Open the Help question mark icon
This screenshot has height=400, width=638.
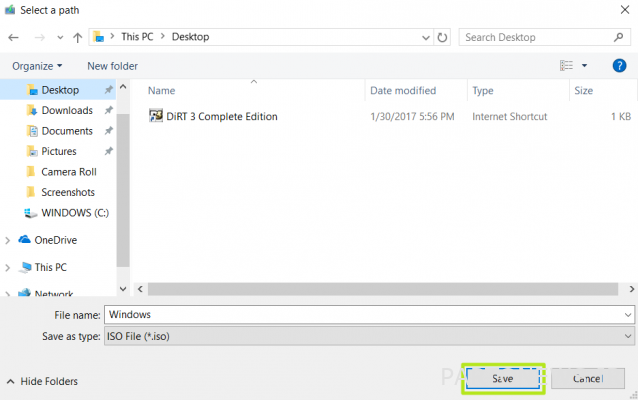point(619,66)
